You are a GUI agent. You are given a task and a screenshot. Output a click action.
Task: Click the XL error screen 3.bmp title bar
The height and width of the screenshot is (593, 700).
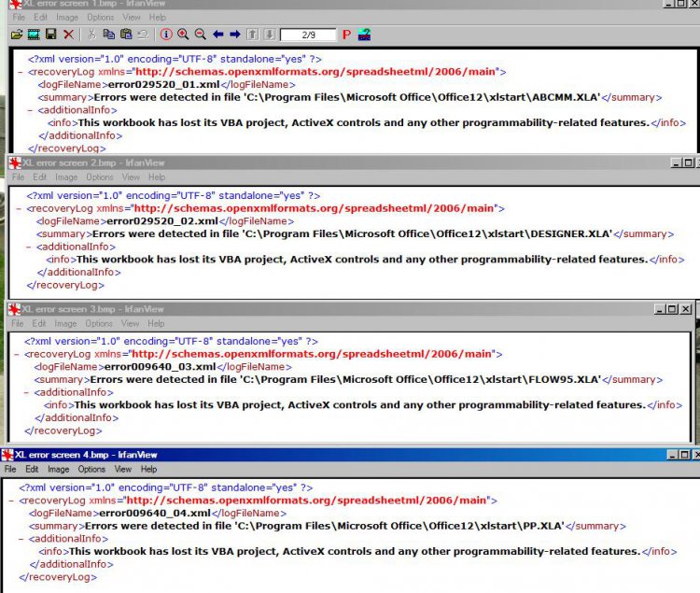(350, 309)
